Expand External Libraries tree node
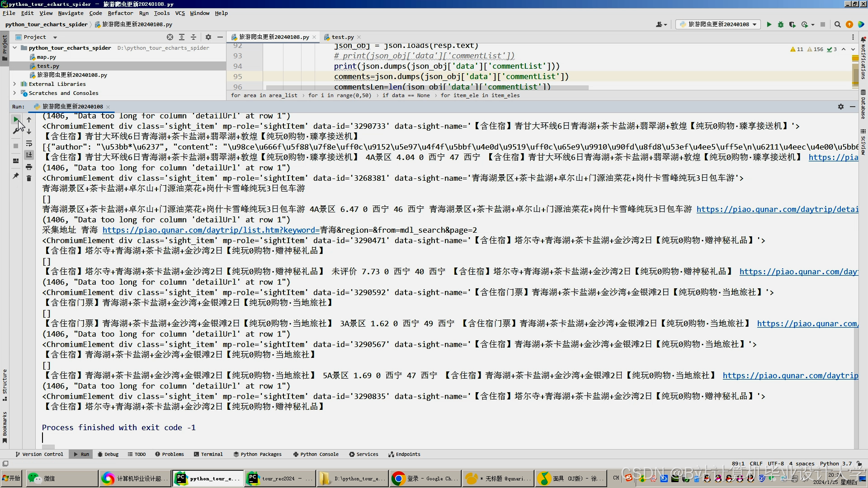 (x=14, y=84)
